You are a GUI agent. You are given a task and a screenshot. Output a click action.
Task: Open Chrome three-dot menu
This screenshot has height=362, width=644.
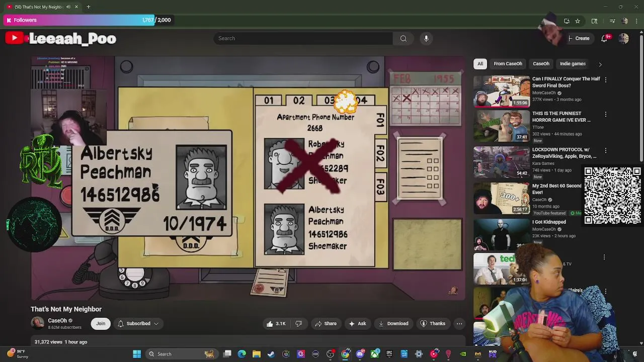(636, 21)
